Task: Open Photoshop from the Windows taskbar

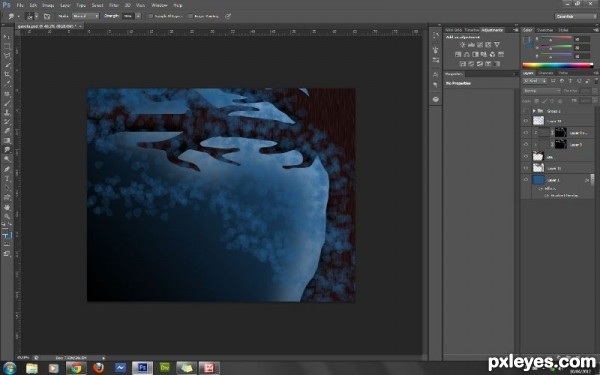Action: point(142,368)
